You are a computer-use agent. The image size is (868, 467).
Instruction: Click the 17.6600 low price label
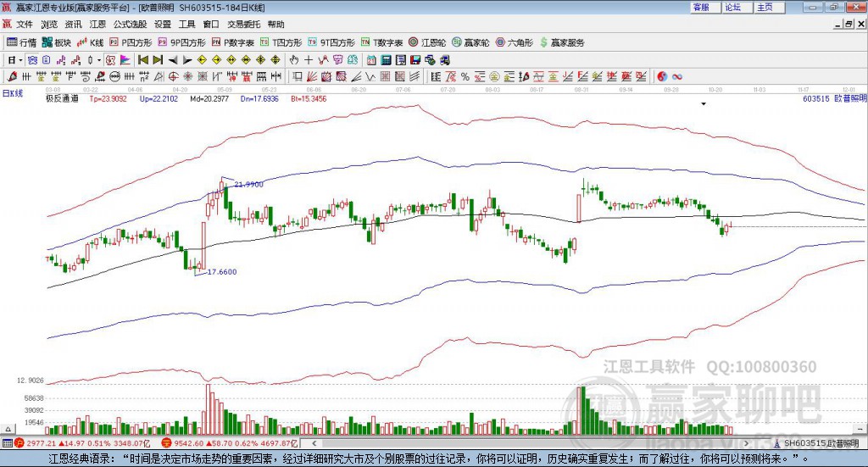click(x=222, y=272)
